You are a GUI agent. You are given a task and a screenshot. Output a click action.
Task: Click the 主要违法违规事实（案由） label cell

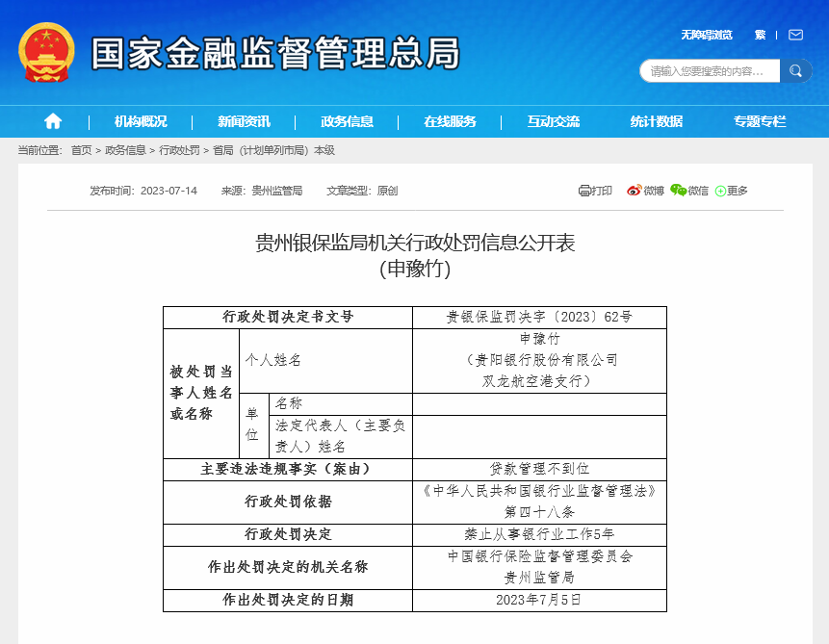click(288, 469)
